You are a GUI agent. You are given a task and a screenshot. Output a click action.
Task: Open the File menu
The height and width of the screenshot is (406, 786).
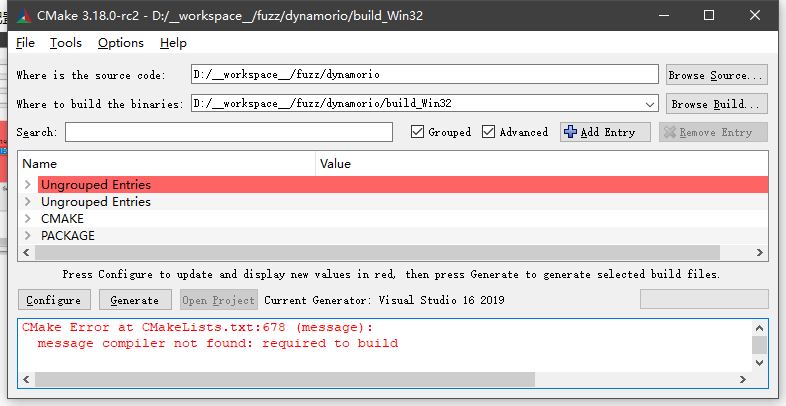click(x=26, y=43)
